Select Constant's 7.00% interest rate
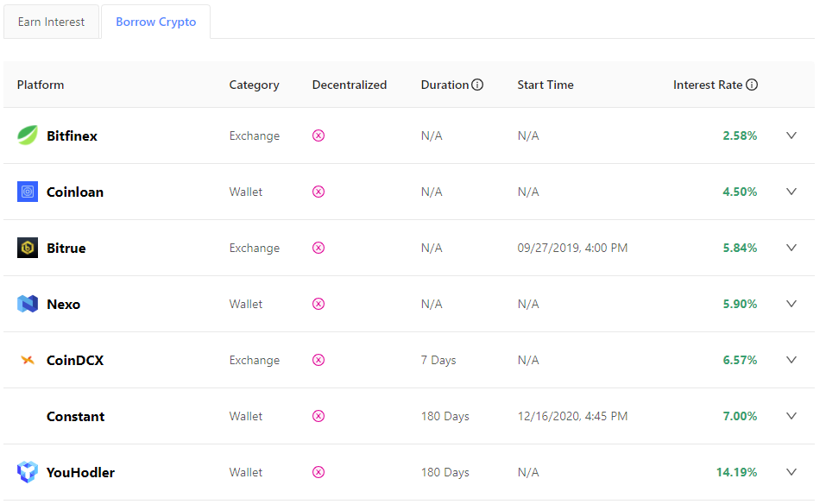The image size is (826, 504). coord(740,416)
